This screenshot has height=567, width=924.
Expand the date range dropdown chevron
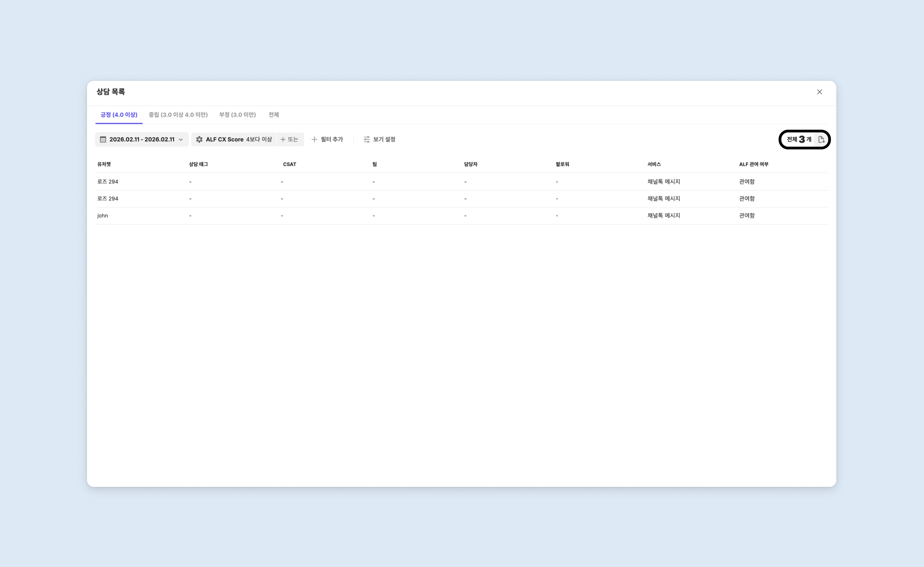(x=181, y=140)
